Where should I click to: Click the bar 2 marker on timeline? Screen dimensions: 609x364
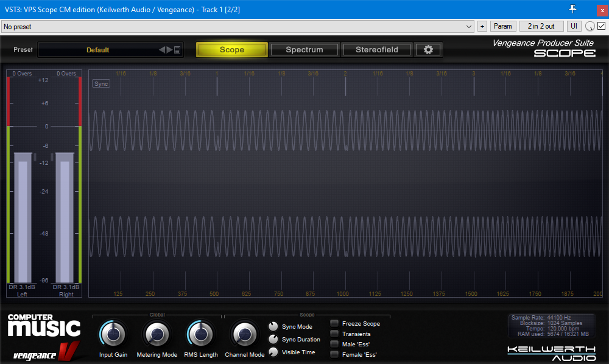tap(345, 73)
